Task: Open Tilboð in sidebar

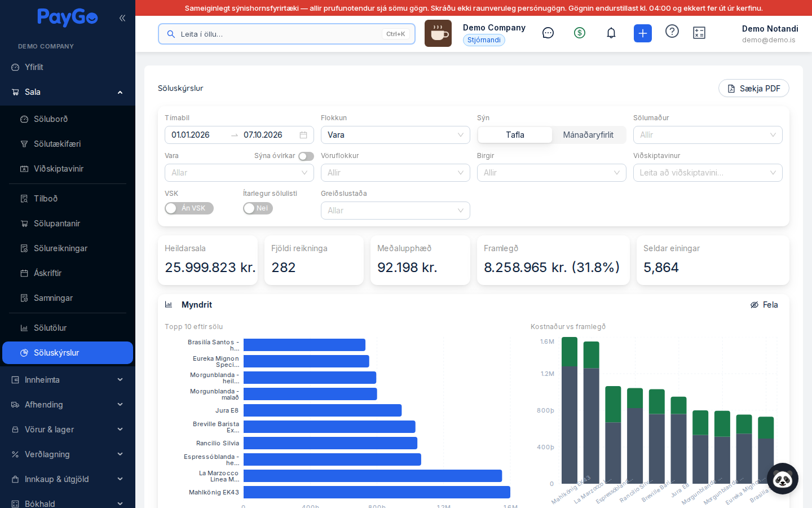Action: [x=68, y=199]
